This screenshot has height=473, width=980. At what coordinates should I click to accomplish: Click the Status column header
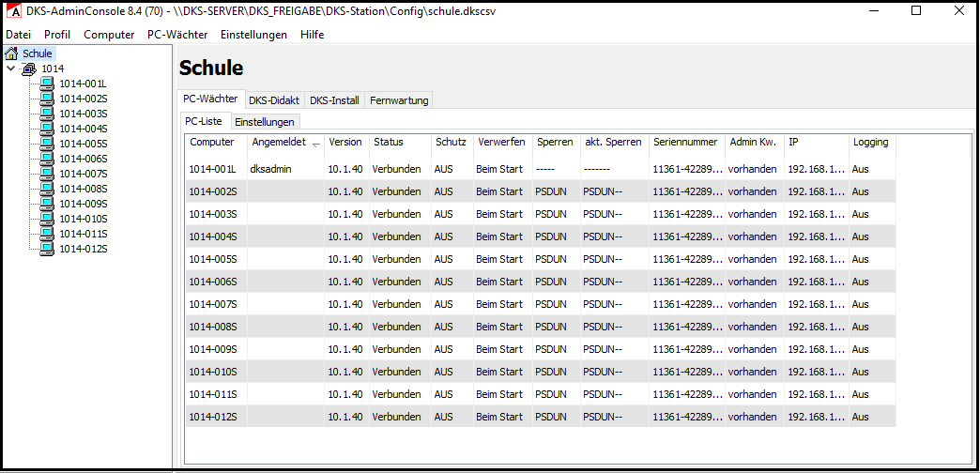point(389,143)
